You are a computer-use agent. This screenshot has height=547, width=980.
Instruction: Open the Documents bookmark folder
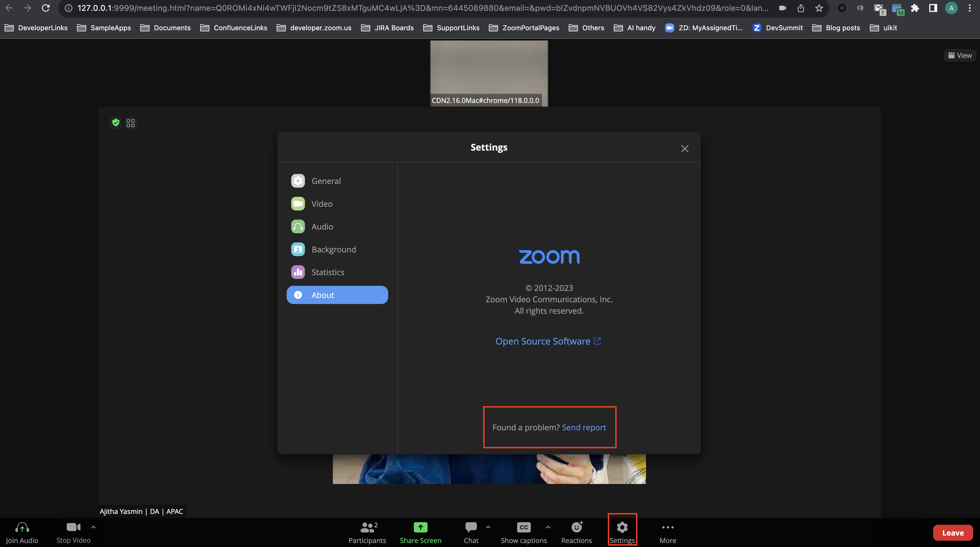165,28
